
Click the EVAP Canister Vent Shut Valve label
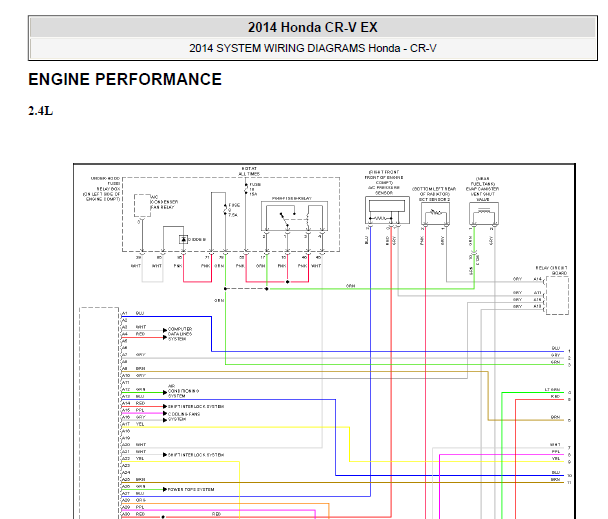482,189
